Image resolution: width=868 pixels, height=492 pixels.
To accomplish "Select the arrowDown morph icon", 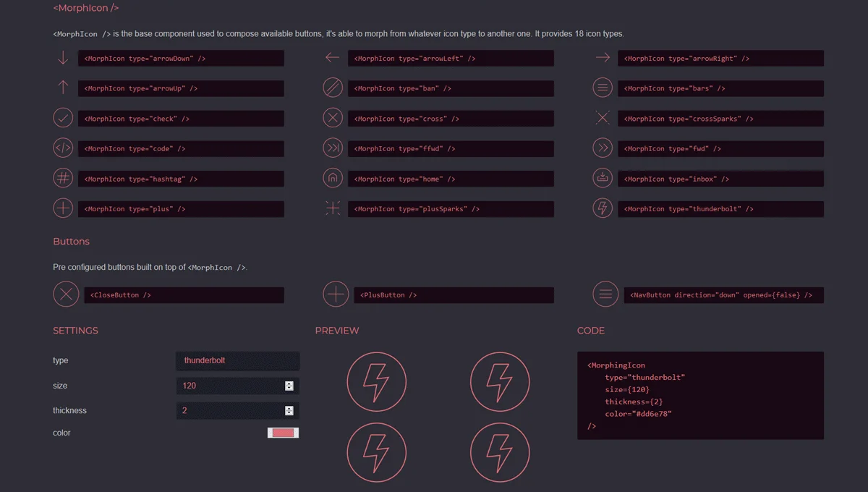I will tap(63, 57).
